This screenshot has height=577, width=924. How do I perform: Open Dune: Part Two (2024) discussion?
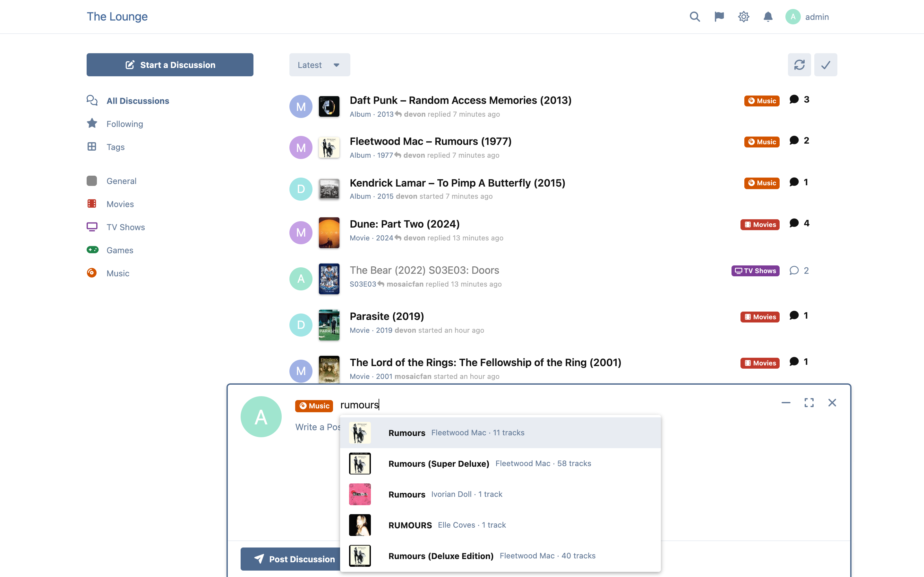(x=405, y=224)
